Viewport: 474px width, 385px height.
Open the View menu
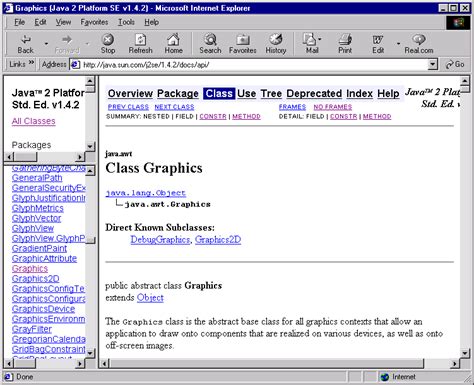(63, 22)
